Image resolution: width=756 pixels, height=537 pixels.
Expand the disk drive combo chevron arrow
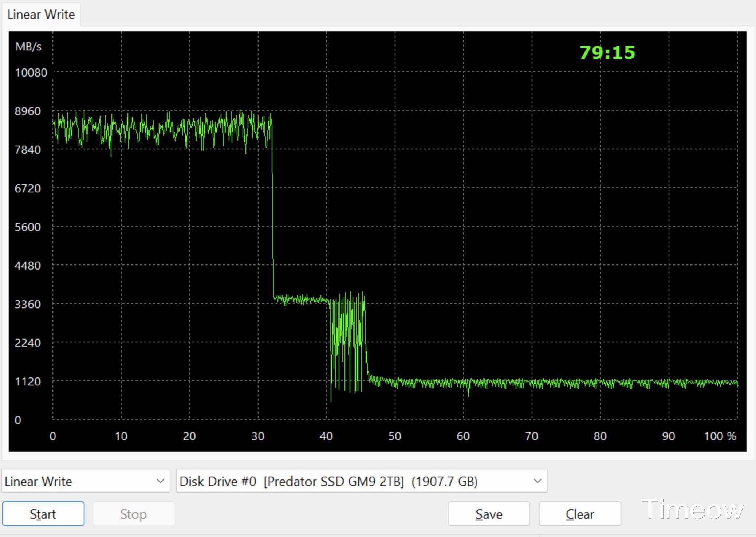pos(538,481)
